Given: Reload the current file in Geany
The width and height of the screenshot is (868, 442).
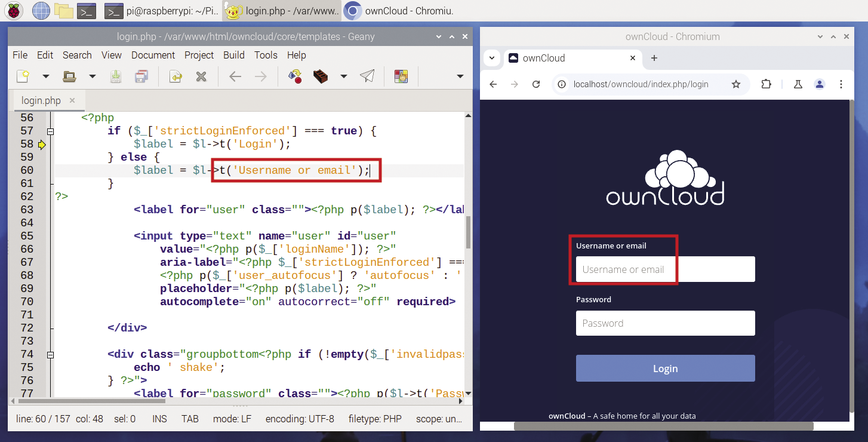Looking at the screenshot, I should click(175, 76).
